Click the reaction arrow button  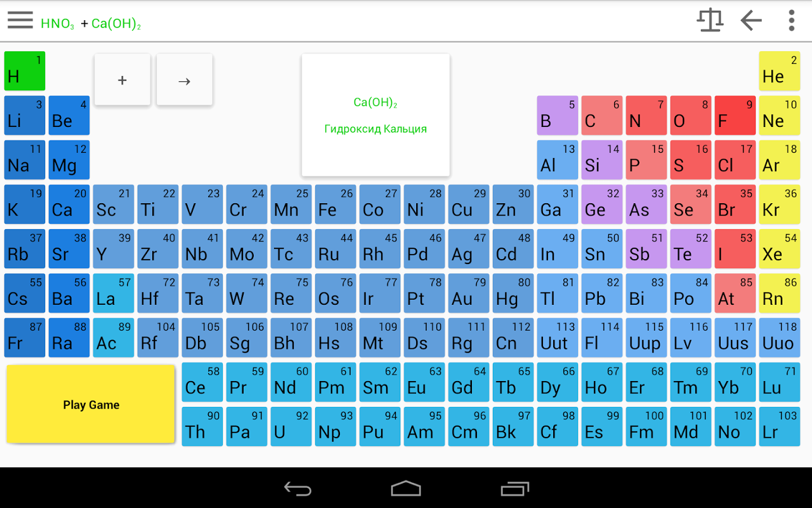pos(184,80)
